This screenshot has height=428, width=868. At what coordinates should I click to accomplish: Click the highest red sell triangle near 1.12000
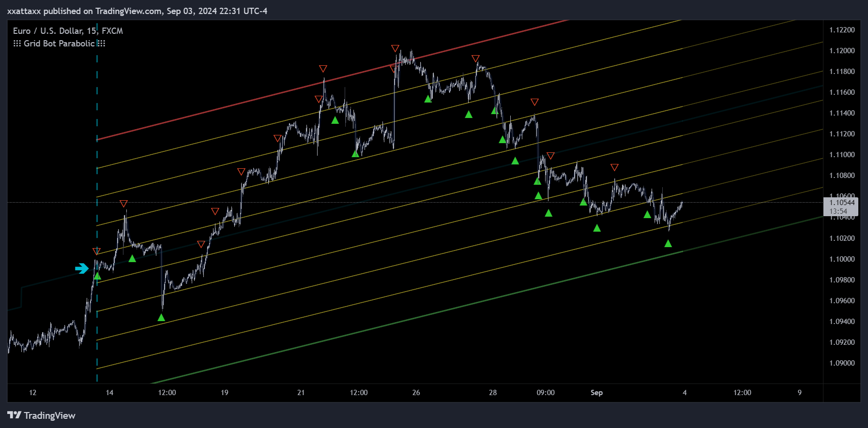(395, 48)
